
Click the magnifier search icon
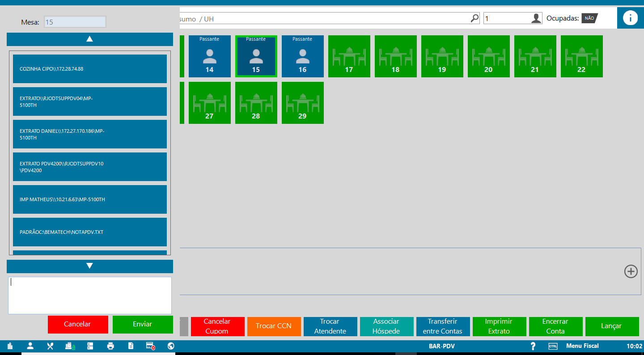point(475,18)
